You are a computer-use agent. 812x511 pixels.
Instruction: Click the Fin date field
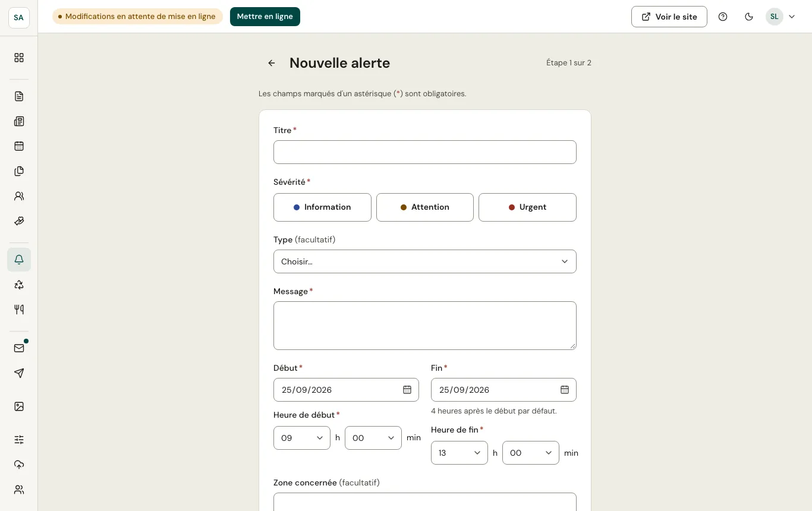tap(503, 390)
